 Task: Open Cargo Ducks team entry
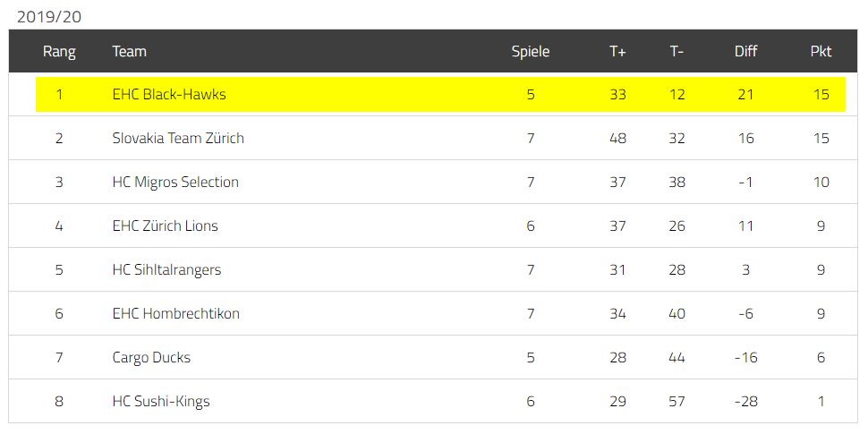click(x=152, y=358)
